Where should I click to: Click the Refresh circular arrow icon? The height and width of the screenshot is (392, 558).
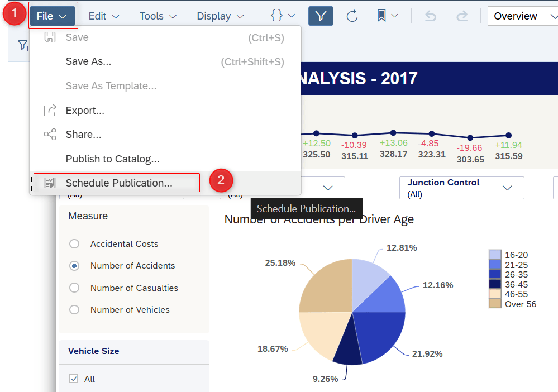click(x=352, y=16)
